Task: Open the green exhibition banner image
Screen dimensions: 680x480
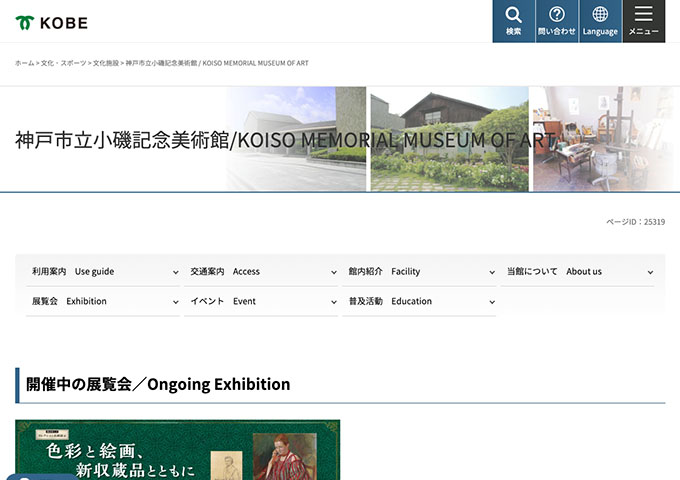Action: point(177,450)
